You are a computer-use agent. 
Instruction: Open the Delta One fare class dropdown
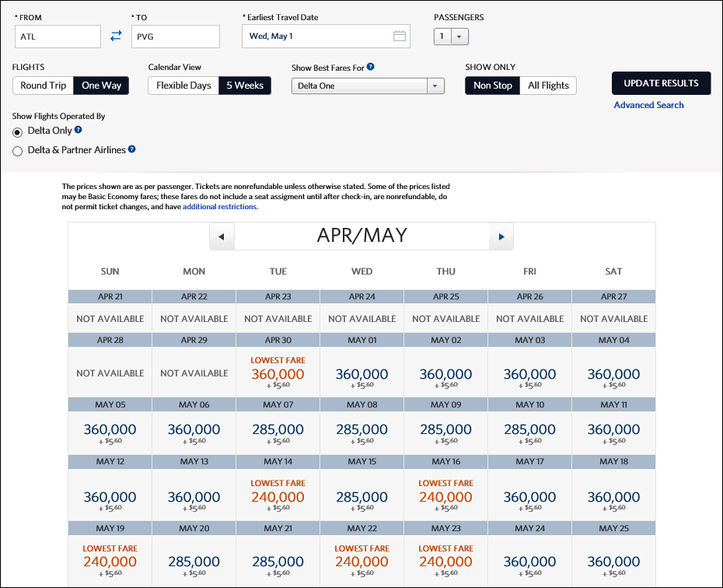[x=368, y=86]
